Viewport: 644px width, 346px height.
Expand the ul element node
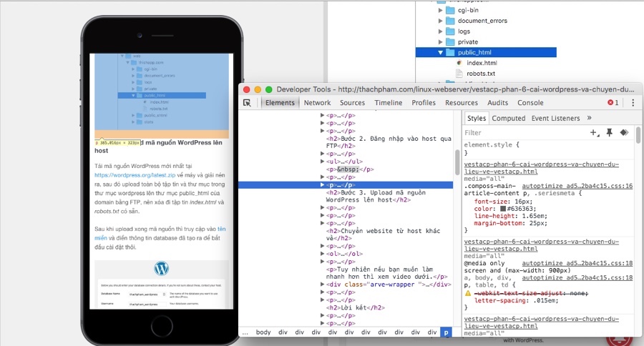(323, 162)
